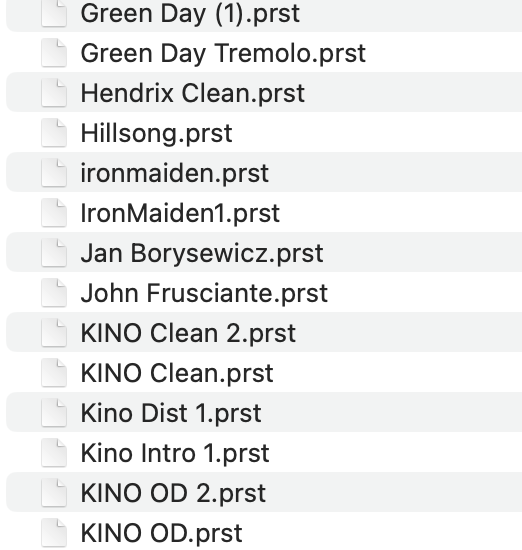This screenshot has height=550, width=522.
Task: Pick the John Frusciante.prst file name
Action: pos(204,293)
